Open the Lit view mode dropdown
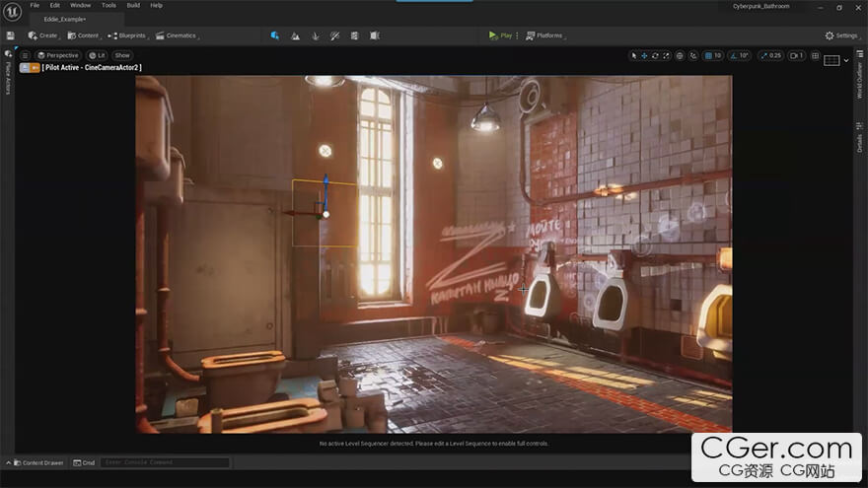The image size is (868, 488). [x=97, y=55]
